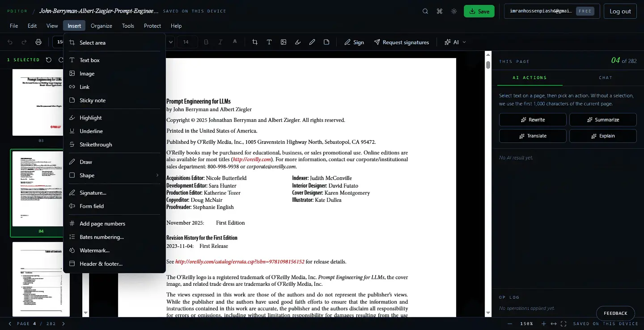Screen dimensions: 644x330
Task: Click the Sign toolbar button
Action: tap(354, 42)
